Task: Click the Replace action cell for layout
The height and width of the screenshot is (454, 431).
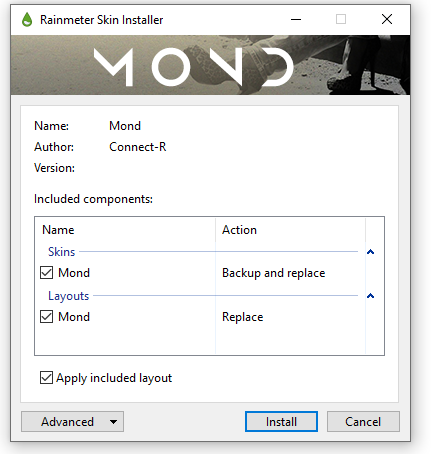Action: click(243, 317)
